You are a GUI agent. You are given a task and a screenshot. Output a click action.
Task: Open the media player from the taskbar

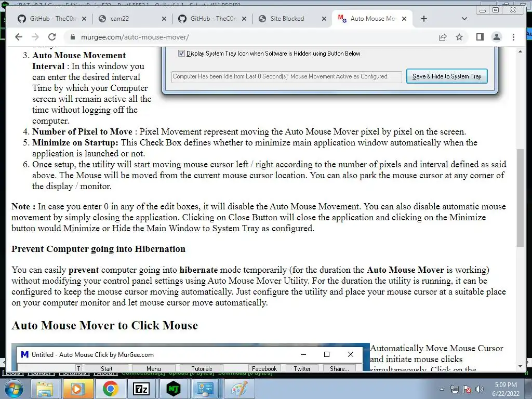[77, 389]
